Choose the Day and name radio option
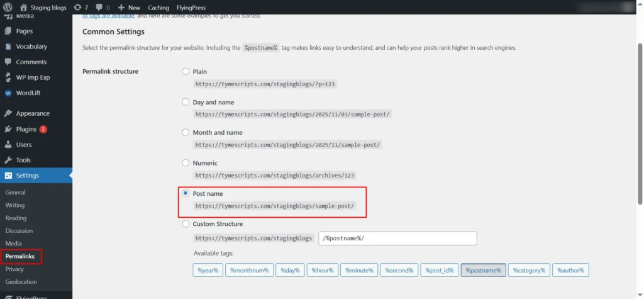 pos(186,102)
